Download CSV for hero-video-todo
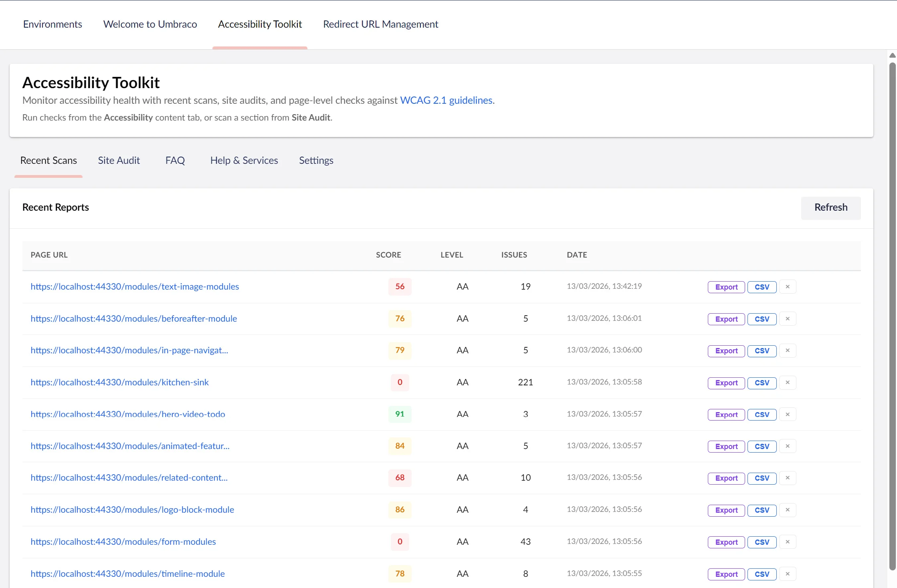 coord(762,415)
